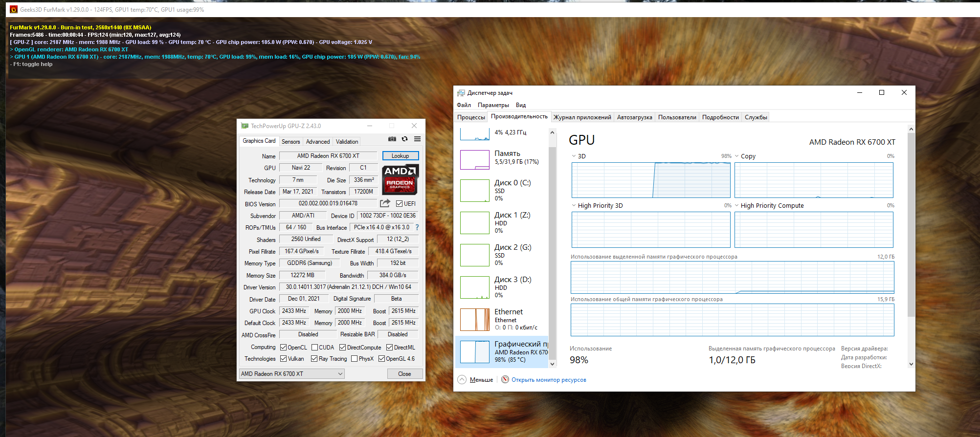Toggle the DirectML checkbox
Viewport: 980px width, 437px height.
coord(389,348)
